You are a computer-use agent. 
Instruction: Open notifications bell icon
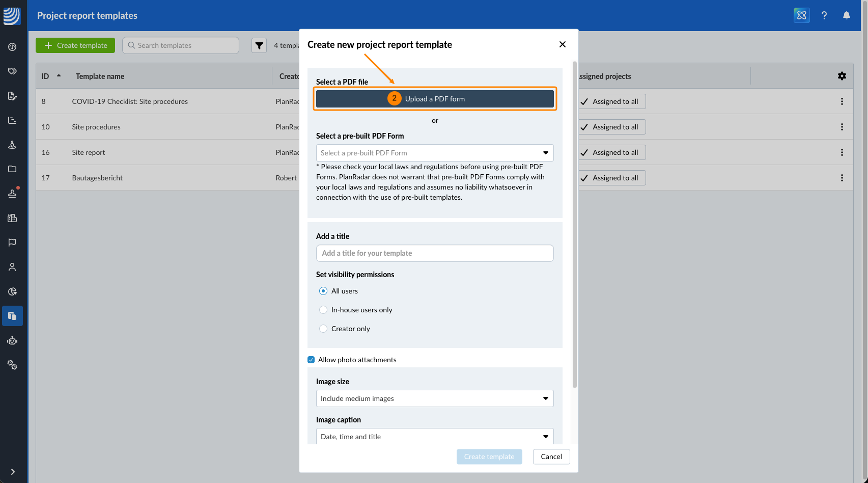click(847, 15)
